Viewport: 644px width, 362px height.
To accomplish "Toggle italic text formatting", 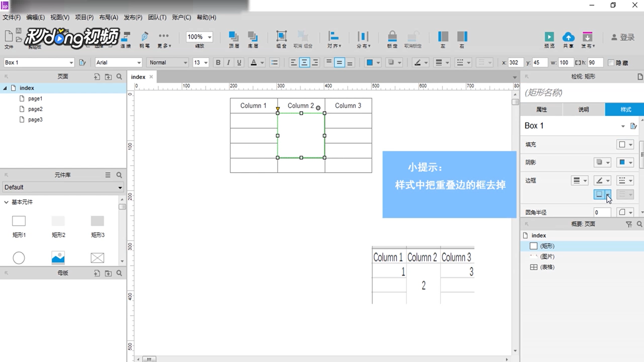I will pos(228,62).
